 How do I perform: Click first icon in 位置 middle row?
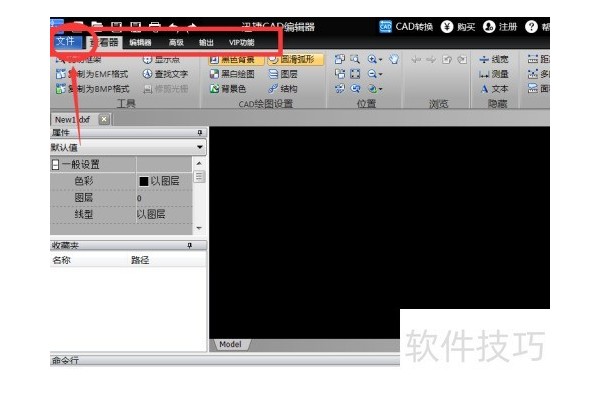pyautogui.click(x=339, y=74)
